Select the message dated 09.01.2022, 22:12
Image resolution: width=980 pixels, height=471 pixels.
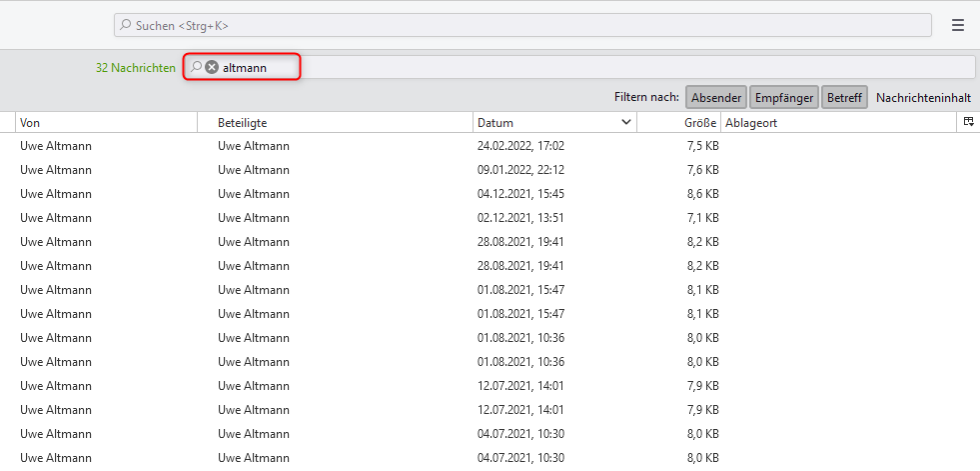490,170
